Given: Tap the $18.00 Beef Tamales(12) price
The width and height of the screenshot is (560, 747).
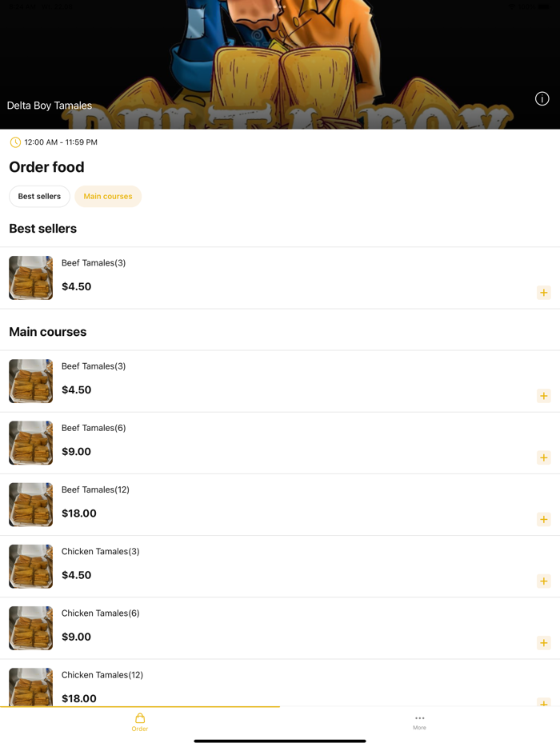Looking at the screenshot, I should [x=79, y=513].
